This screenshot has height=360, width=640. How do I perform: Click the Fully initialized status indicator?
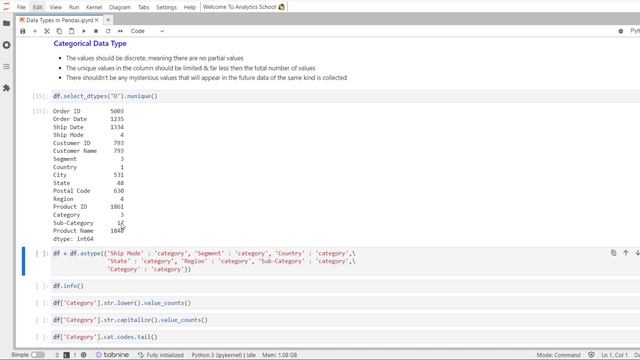161,355
